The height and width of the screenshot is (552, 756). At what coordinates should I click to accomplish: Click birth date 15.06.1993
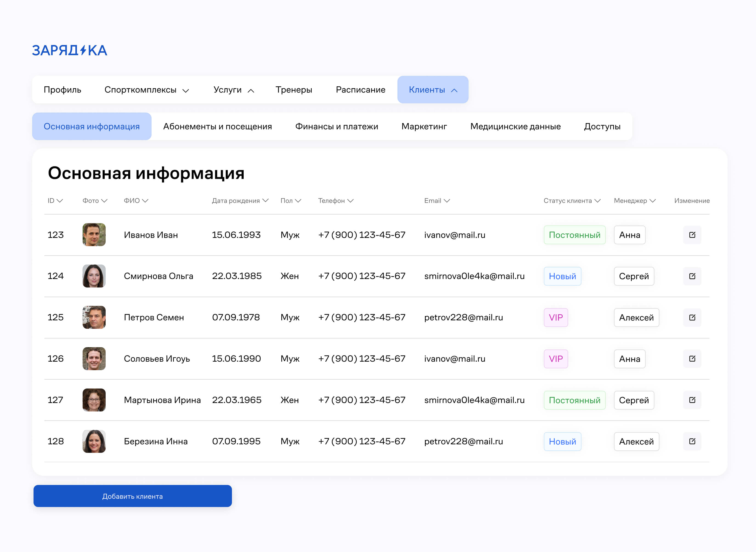pos(236,235)
